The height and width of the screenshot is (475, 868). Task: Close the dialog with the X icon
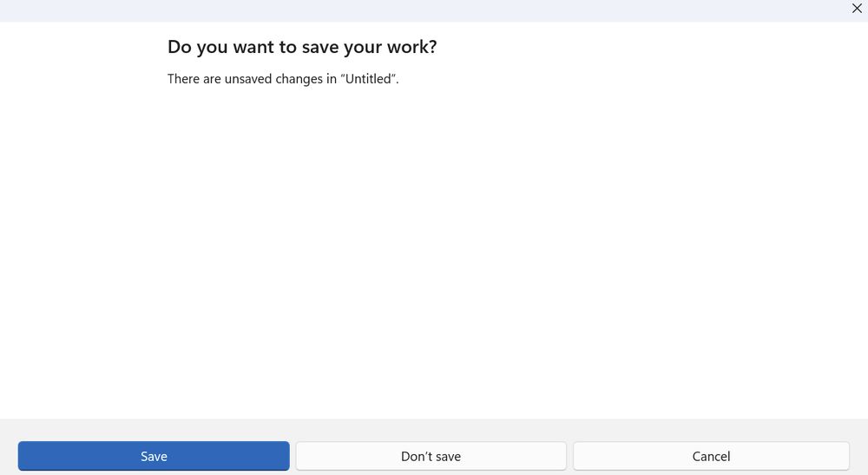coord(857,9)
